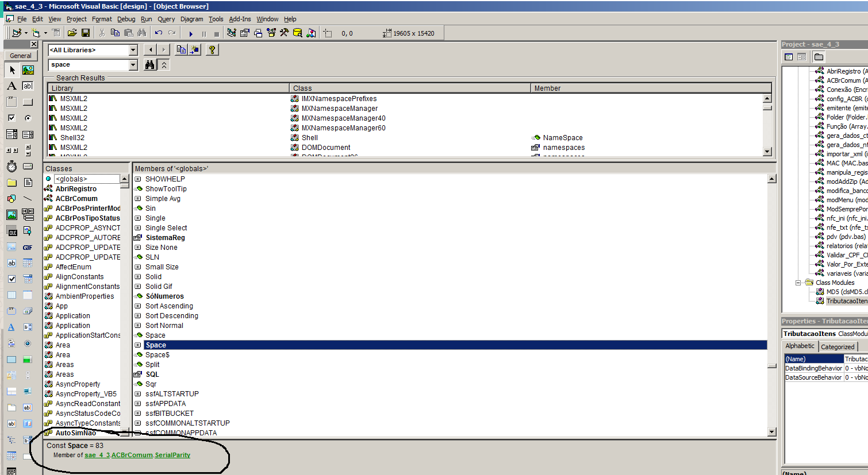Toggle the Hide Search Results chevron button
868x475 pixels.
pos(164,65)
